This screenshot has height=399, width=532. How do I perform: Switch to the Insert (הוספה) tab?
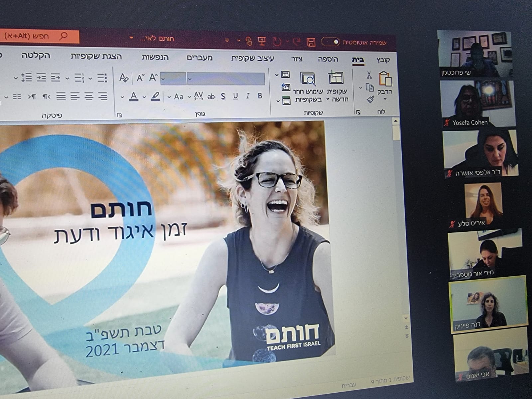[328, 59]
